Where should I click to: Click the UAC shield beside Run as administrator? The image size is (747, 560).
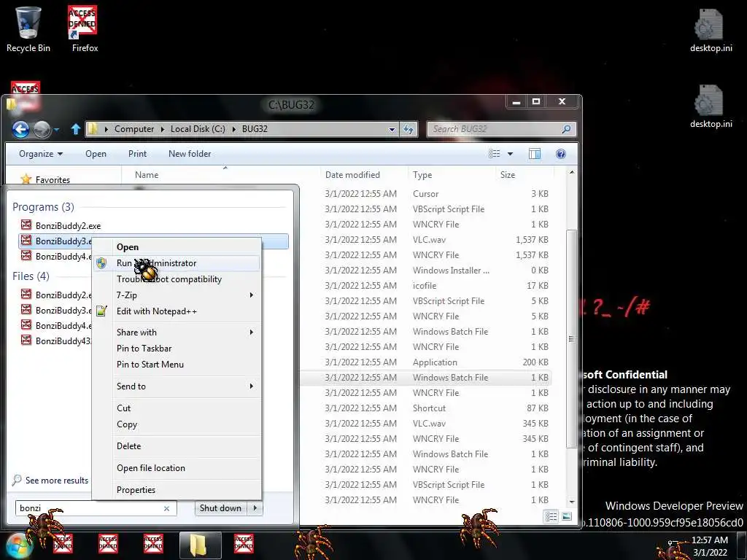pyautogui.click(x=101, y=262)
